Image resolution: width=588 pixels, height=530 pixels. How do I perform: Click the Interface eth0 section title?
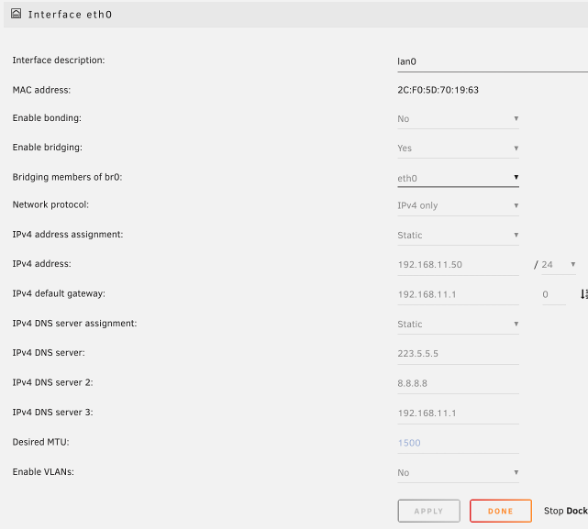click(70, 14)
